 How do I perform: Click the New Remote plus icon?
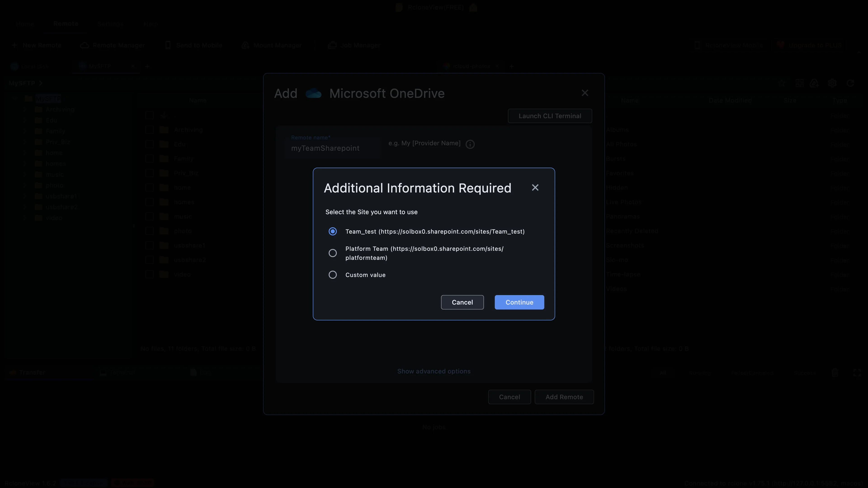[14, 45]
